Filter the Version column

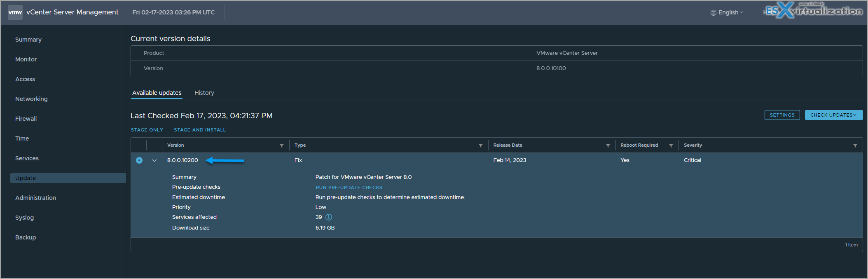point(282,146)
